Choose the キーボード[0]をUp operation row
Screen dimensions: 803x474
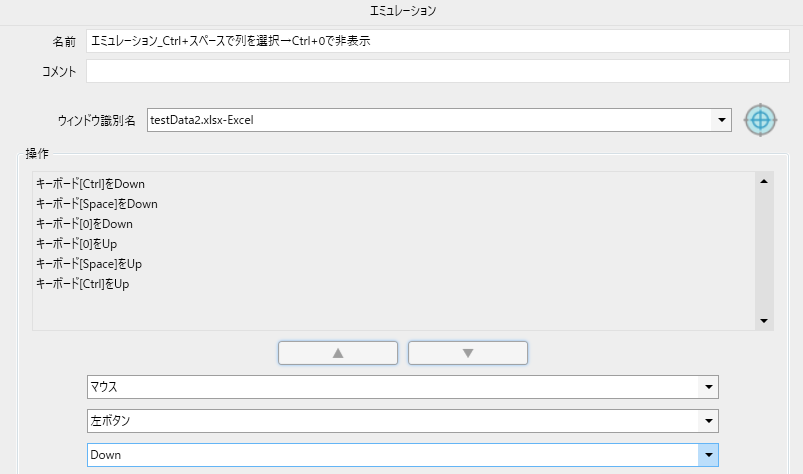78,244
